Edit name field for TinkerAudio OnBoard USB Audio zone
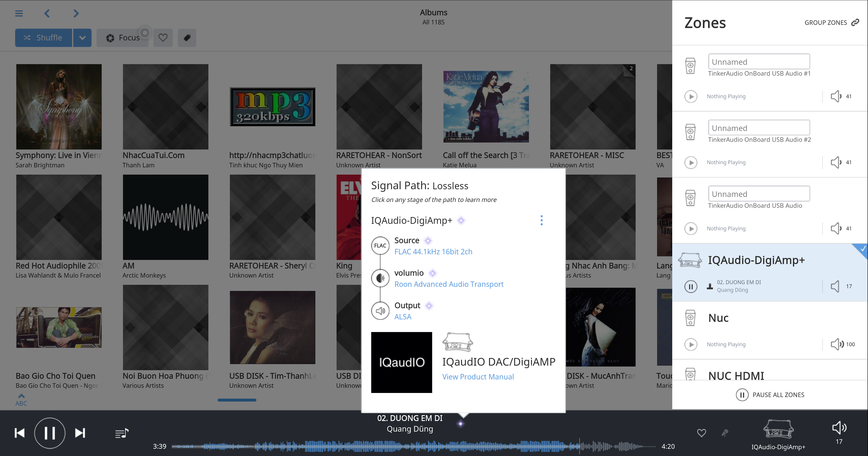This screenshot has height=456, width=868. tap(759, 194)
